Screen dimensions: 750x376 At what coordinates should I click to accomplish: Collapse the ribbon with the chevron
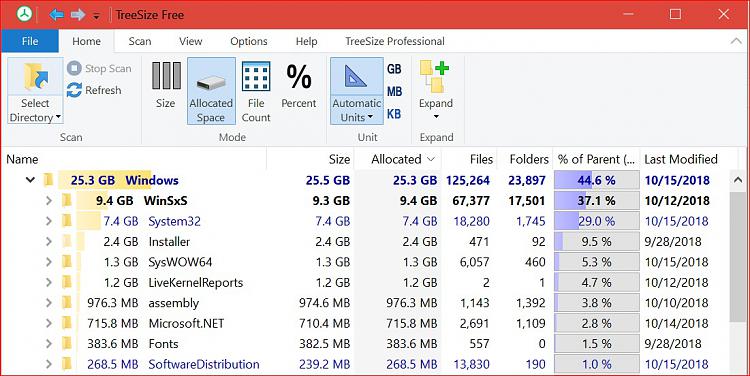coord(736,41)
